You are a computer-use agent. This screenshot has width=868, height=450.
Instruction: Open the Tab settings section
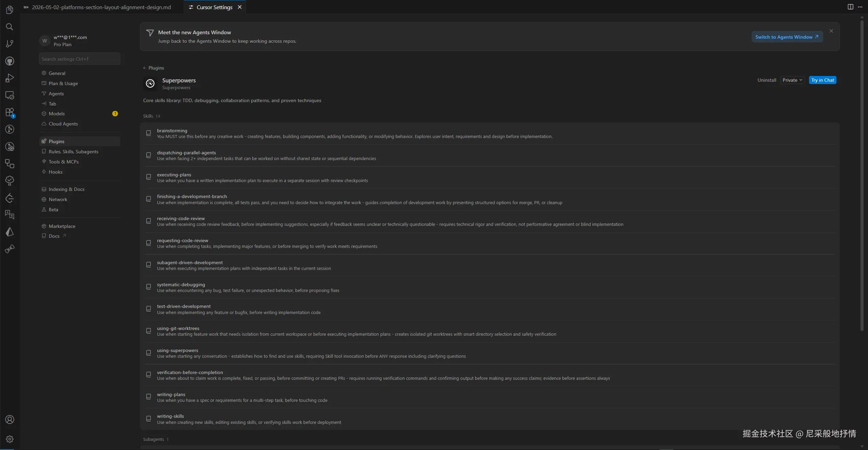[80, 104]
